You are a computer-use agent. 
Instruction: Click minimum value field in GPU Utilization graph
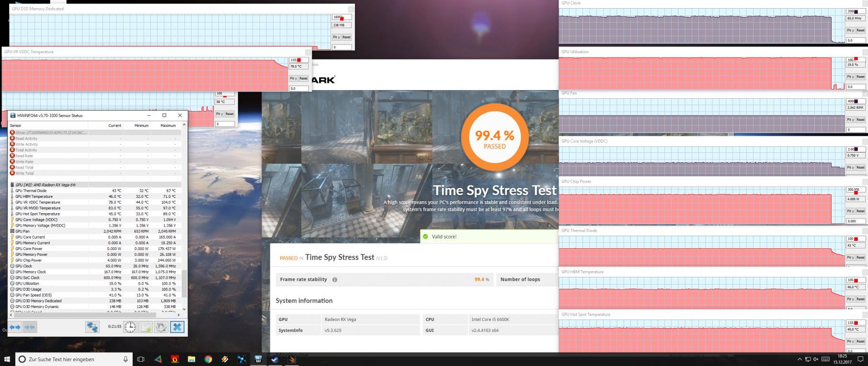pos(856,87)
